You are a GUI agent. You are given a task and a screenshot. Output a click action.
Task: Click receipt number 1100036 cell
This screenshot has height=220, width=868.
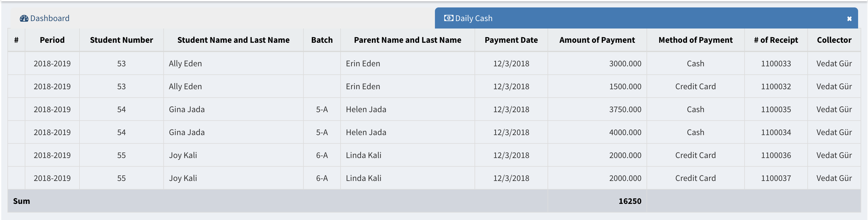coord(776,155)
